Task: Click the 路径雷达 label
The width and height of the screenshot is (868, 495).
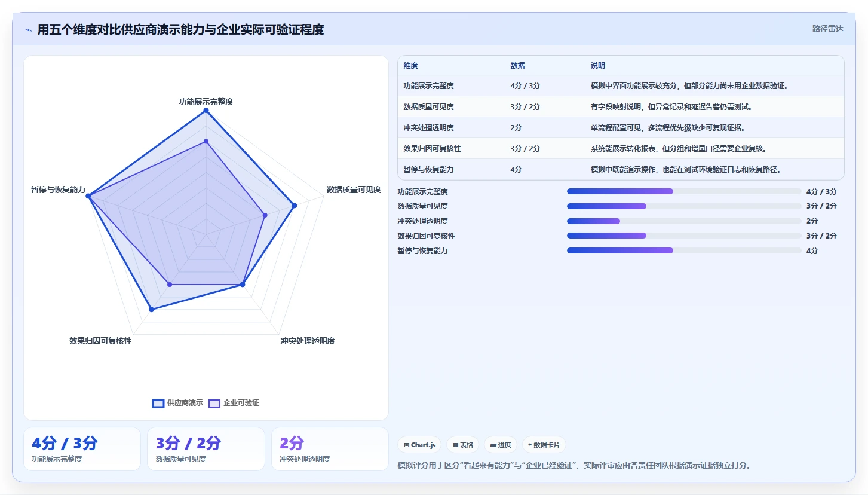Action: click(x=827, y=29)
